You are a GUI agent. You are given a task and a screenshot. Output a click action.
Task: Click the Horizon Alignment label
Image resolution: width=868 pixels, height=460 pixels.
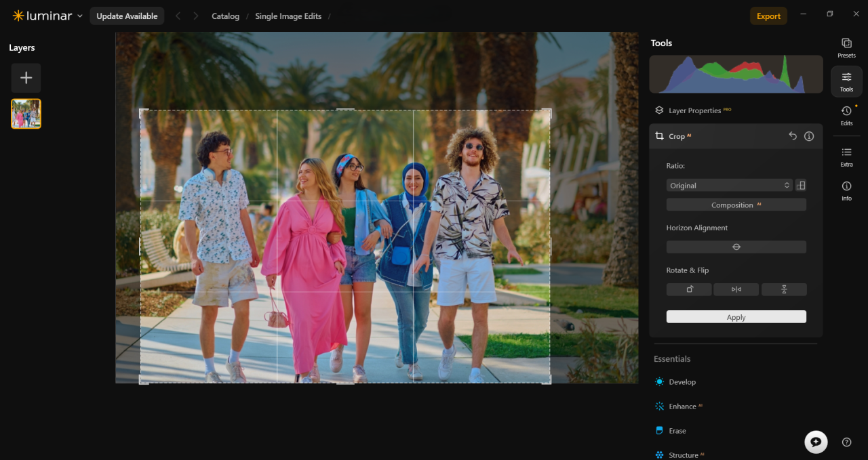(x=697, y=228)
